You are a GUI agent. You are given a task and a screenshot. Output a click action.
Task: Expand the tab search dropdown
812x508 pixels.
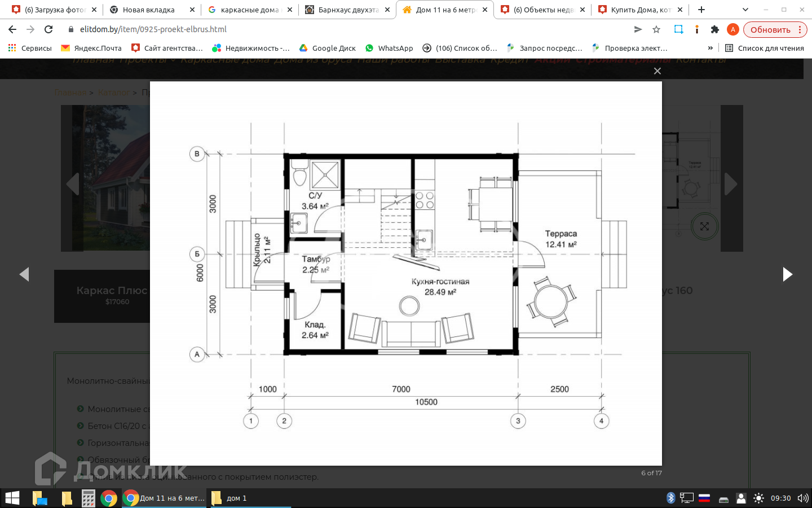click(745, 10)
